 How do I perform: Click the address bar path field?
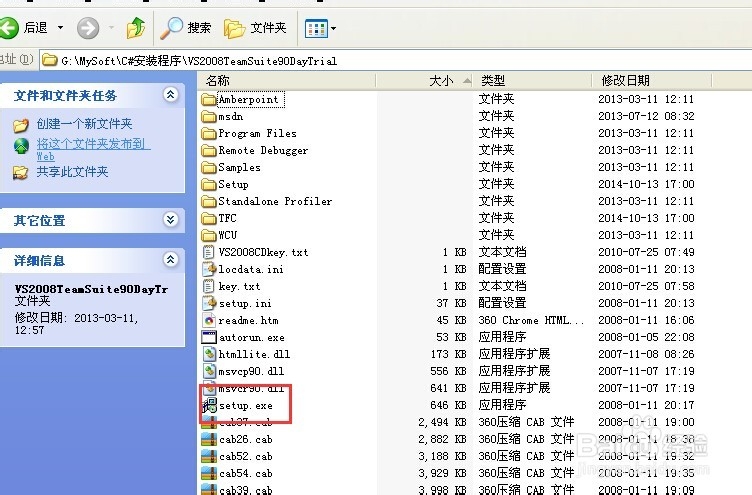click(395, 60)
